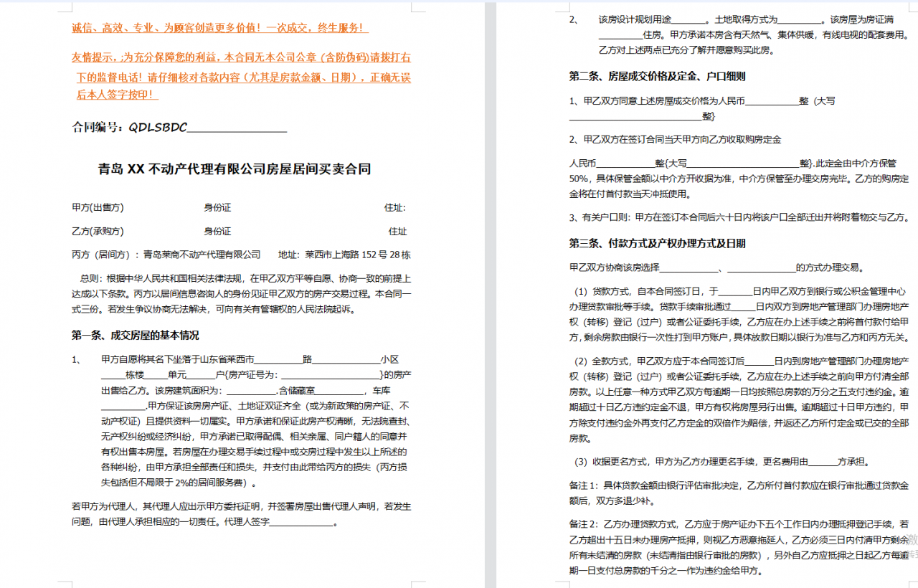Click the 总则 paragraph beginning with 根据中华人民共和国
The image size is (918, 588).
(242, 294)
